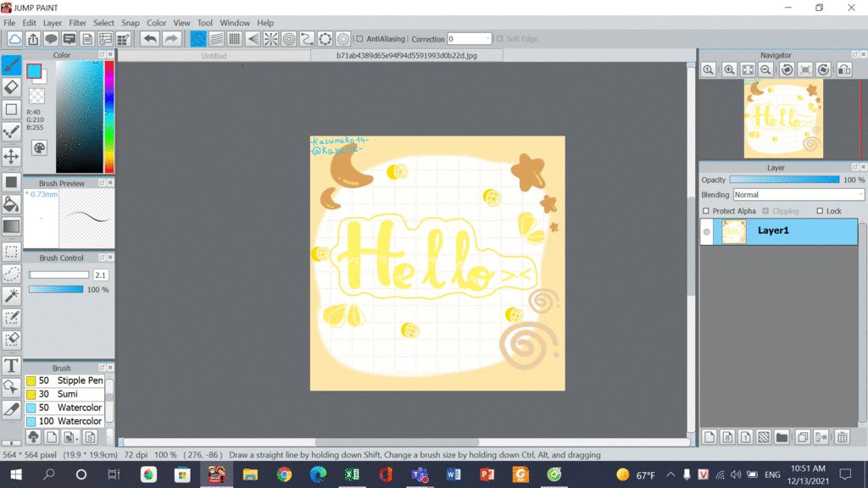Open the add brush dropdown in Brush panel
This screenshot has width=868, height=488.
point(71,437)
